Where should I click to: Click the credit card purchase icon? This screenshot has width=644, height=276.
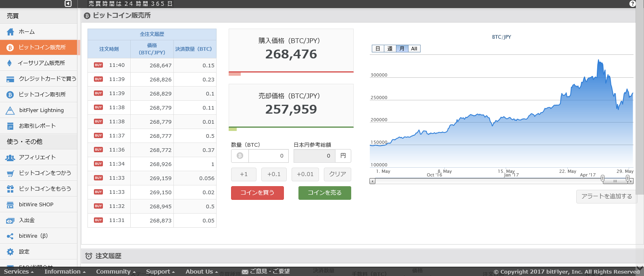(x=10, y=79)
